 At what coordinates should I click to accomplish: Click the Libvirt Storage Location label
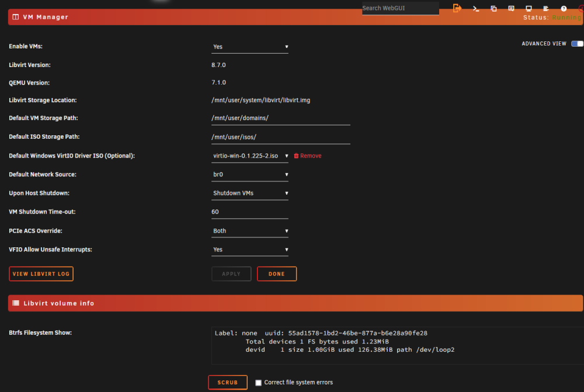[x=43, y=100]
